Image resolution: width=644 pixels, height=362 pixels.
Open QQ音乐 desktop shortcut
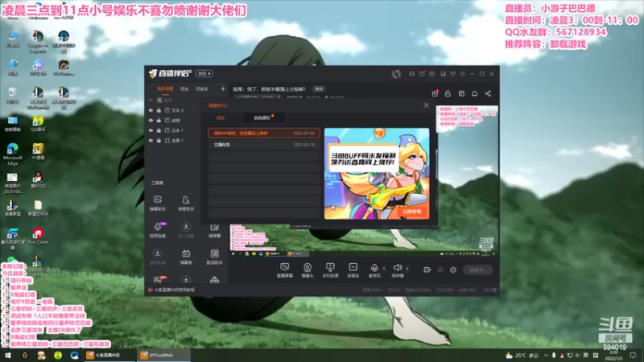(x=38, y=124)
